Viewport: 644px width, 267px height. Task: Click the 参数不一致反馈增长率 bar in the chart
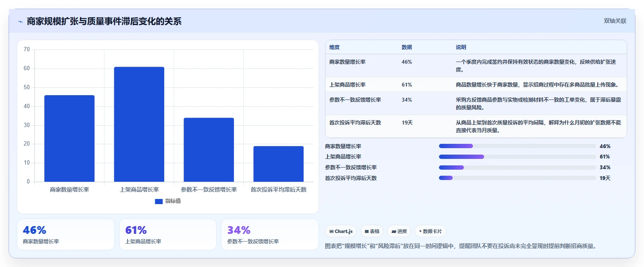(x=209, y=149)
